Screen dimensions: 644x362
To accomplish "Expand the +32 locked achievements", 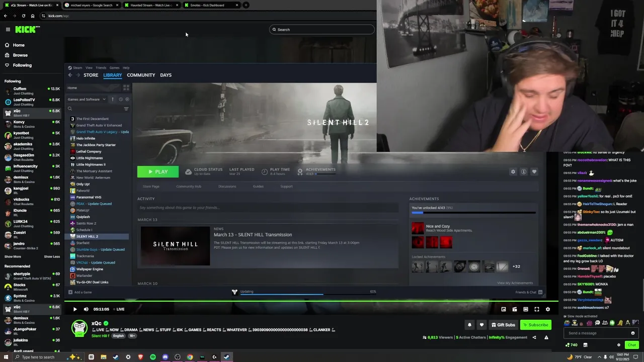I will pyautogui.click(x=516, y=266).
